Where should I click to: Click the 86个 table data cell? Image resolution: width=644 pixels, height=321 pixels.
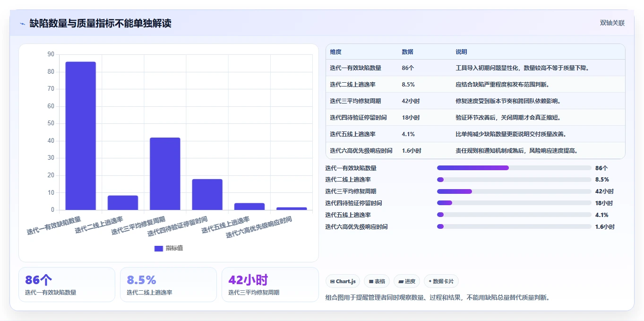[408, 68]
